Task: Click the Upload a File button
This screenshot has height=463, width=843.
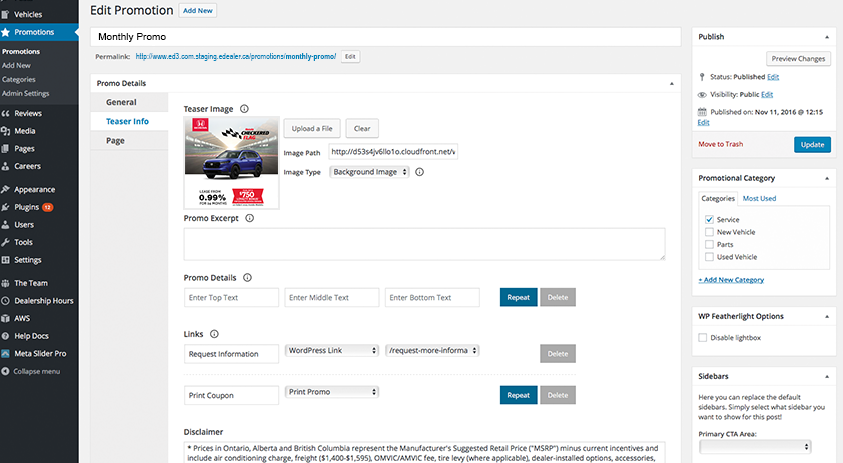Action: point(312,129)
